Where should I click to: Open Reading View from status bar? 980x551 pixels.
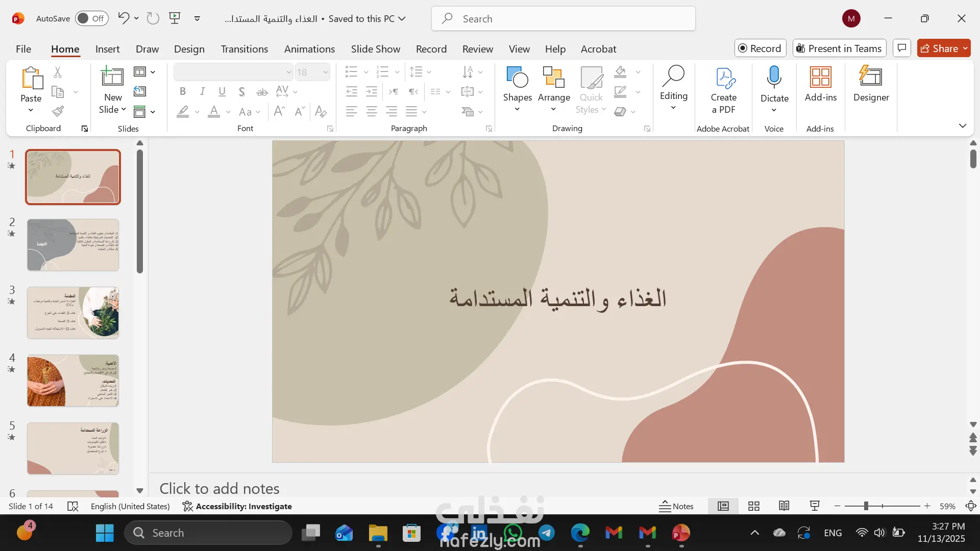[784, 506]
